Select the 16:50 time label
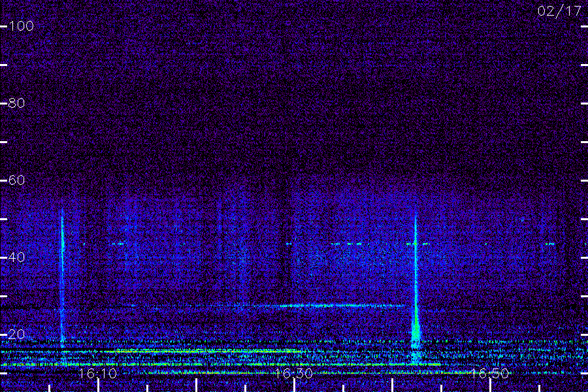 (x=490, y=373)
